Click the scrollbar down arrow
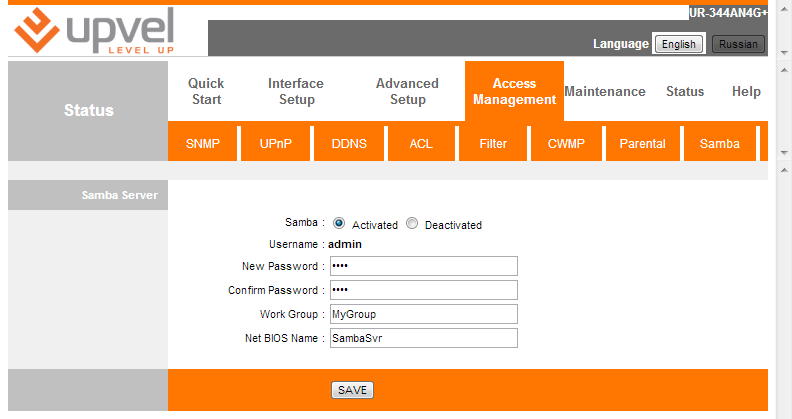The height and width of the screenshot is (419, 792). pos(784,153)
